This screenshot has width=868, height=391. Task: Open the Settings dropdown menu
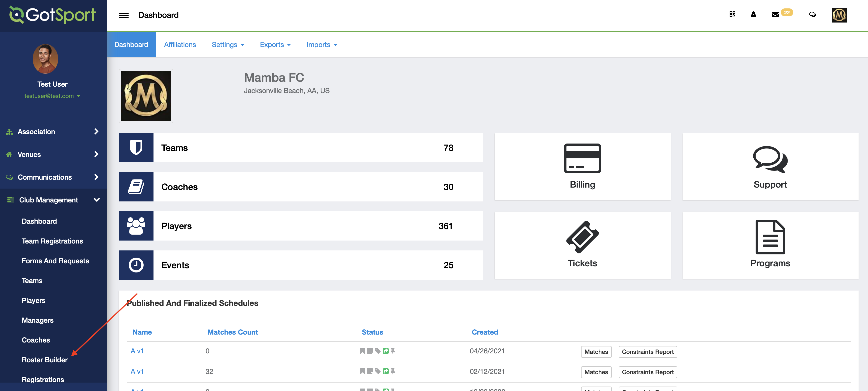click(228, 45)
